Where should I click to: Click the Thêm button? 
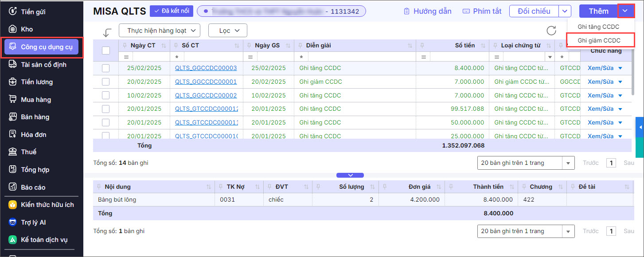(x=598, y=11)
